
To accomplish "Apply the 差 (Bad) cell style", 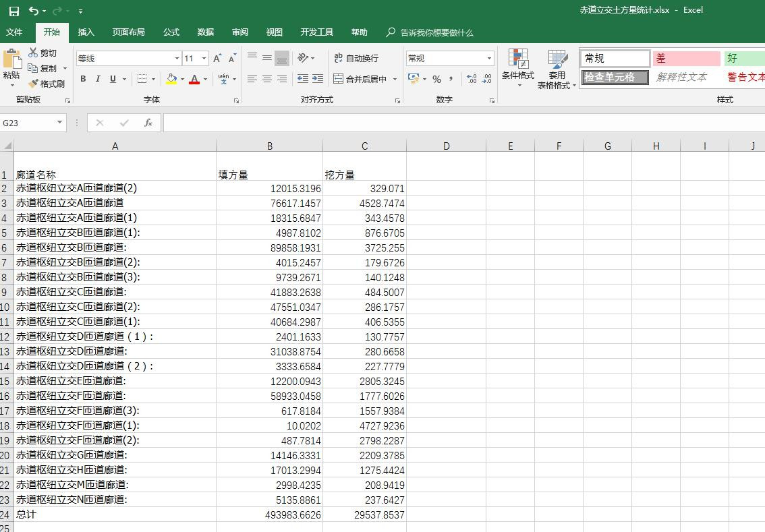I will [686, 59].
